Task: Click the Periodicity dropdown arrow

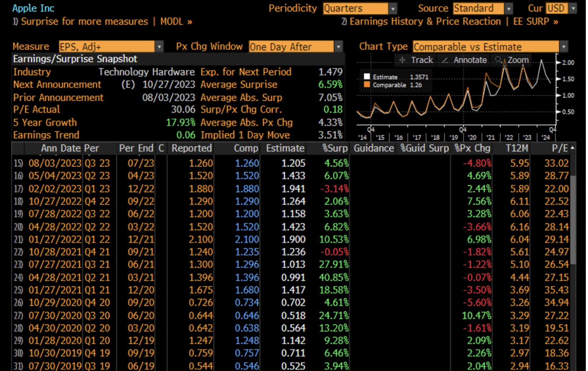Action: 393,8
